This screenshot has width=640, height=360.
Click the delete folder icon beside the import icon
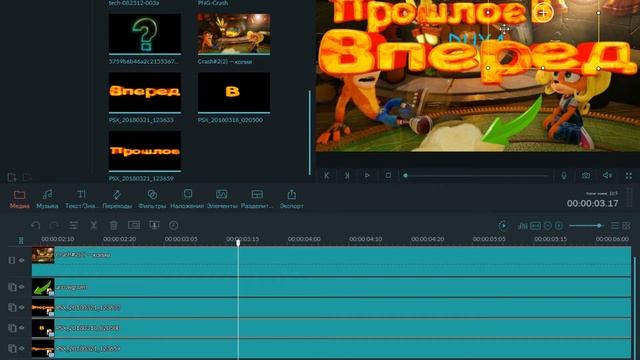27,177
